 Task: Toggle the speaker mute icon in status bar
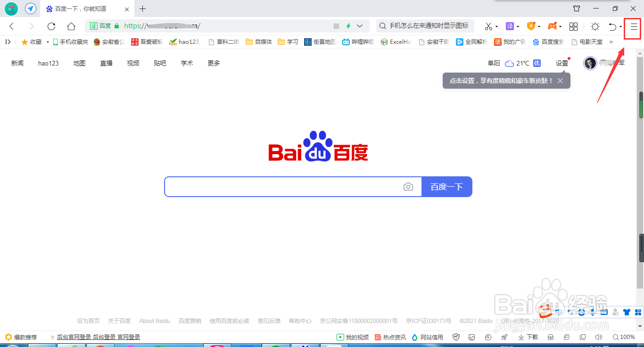(598, 337)
